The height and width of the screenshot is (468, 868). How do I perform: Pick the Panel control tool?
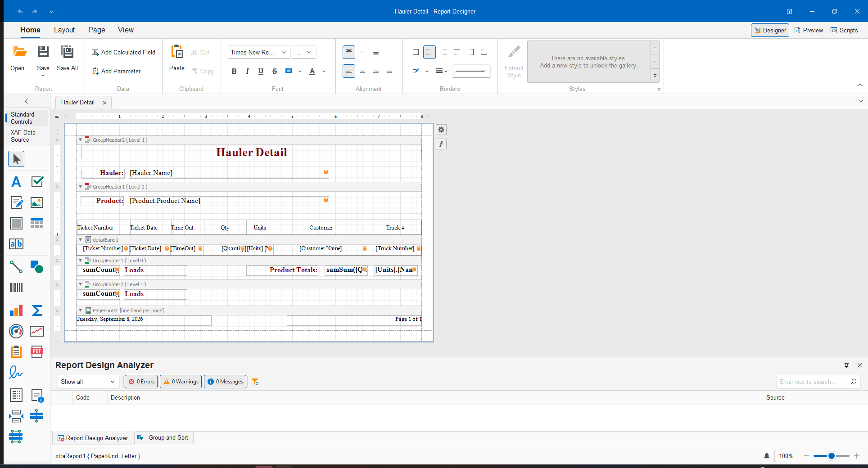click(x=16, y=223)
